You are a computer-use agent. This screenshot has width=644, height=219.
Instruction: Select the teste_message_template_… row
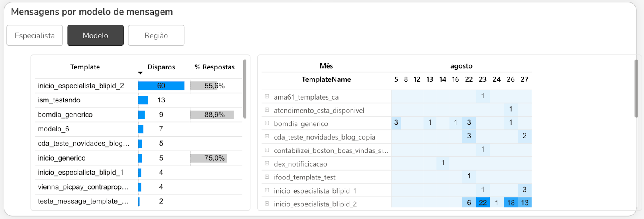83,201
